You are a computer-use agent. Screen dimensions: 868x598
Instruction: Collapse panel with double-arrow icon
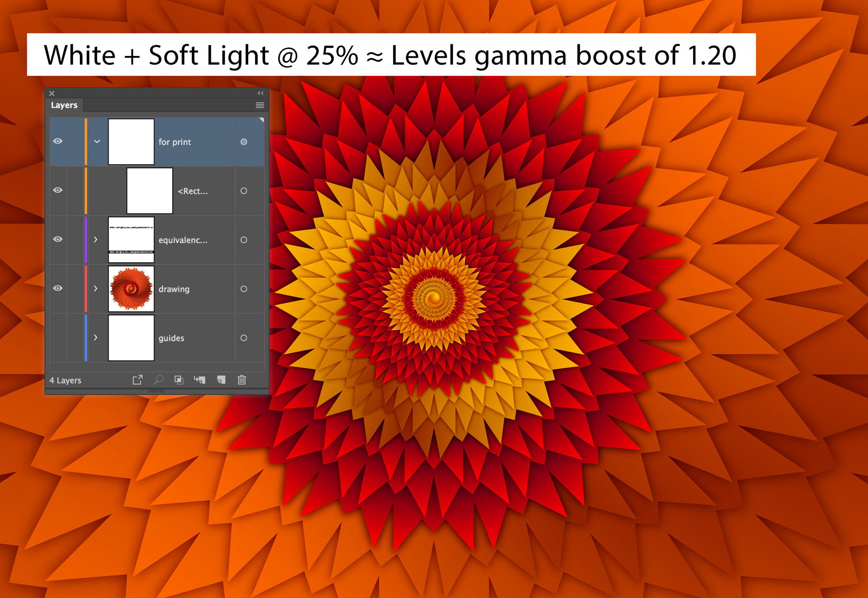coord(260,93)
